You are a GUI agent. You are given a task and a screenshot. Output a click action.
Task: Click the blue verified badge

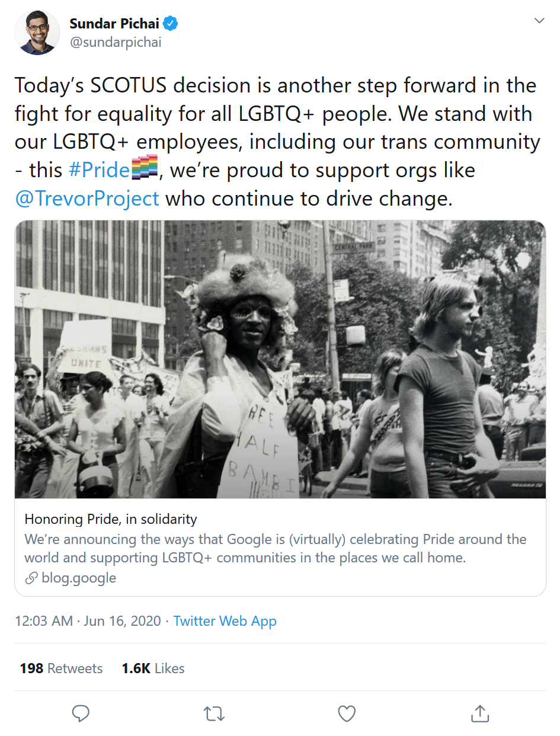coord(171,24)
